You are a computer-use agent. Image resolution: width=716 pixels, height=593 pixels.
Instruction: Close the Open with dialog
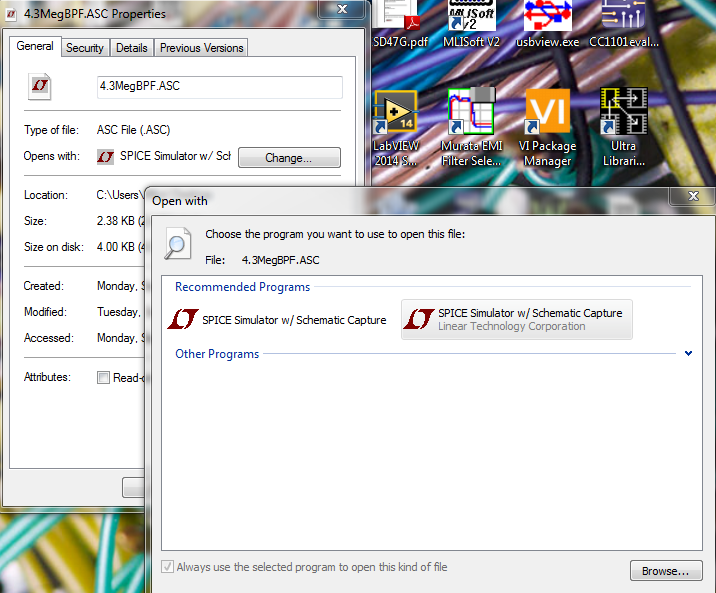pos(693,196)
